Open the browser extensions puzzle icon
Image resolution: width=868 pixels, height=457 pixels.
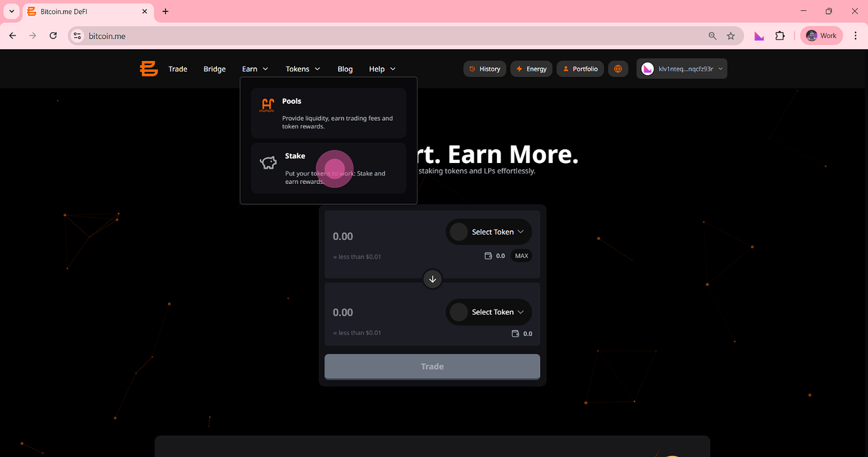coord(780,36)
